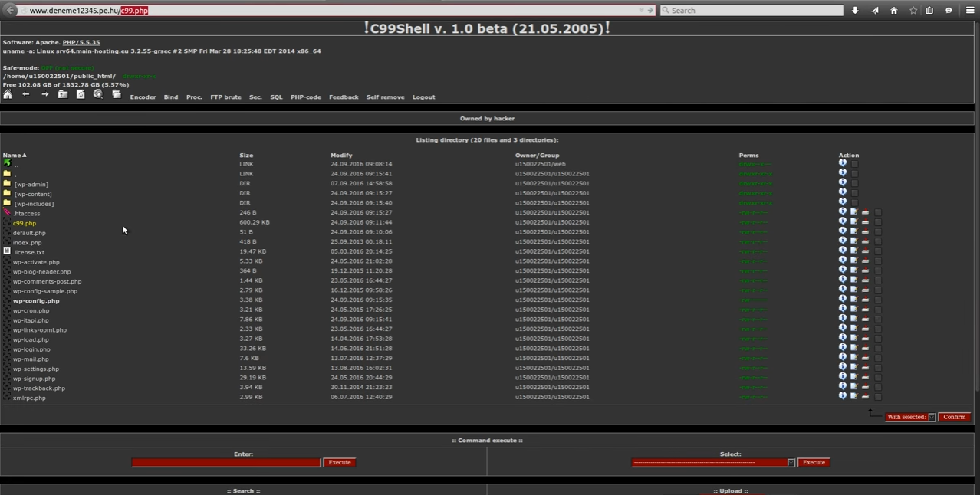Click edit icon for xmlrpc.php row
This screenshot has width=980, height=495.
(853, 396)
